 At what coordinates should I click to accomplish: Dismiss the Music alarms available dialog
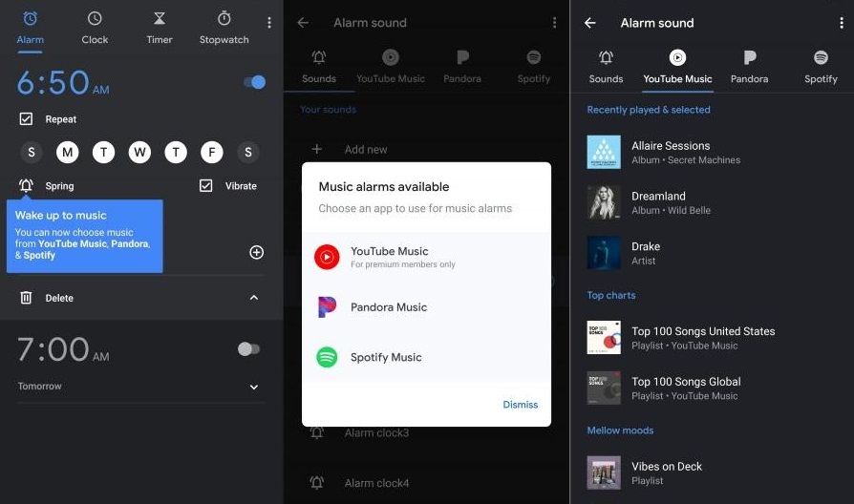point(520,405)
